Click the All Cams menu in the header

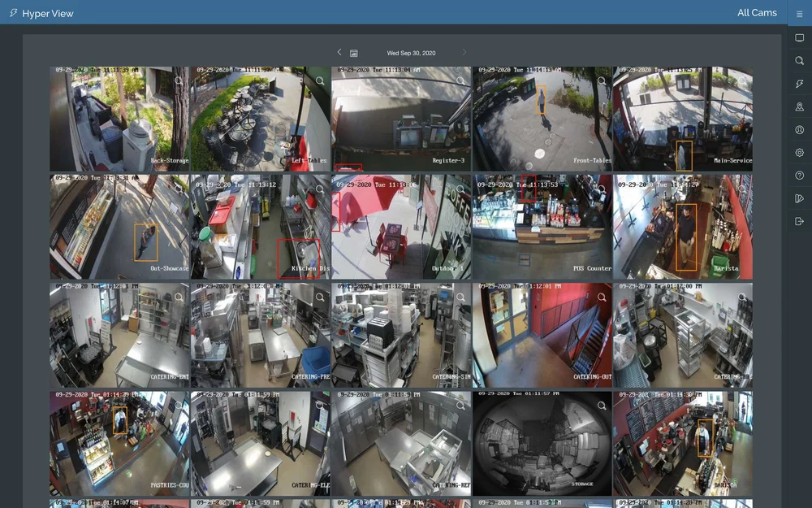[x=757, y=13]
